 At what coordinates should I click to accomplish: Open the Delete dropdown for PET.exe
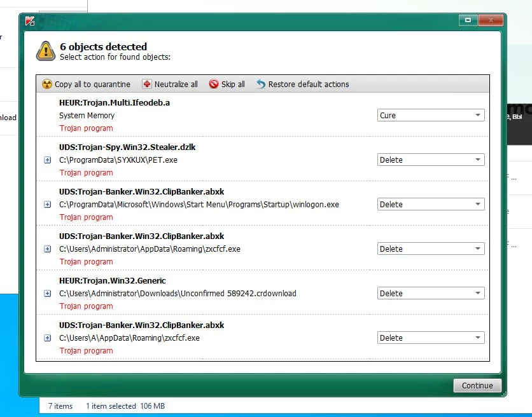pyautogui.click(x=431, y=160)
